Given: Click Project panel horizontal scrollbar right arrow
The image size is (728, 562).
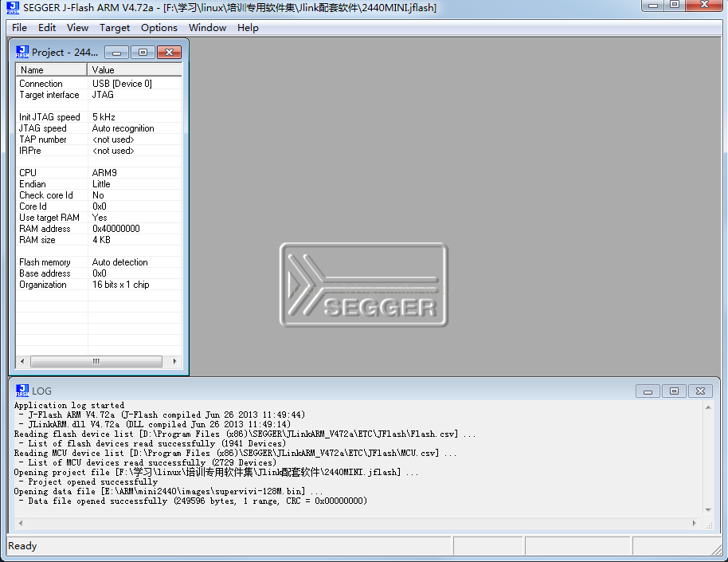Looking at the screenshot, I should tap(174, 361).
